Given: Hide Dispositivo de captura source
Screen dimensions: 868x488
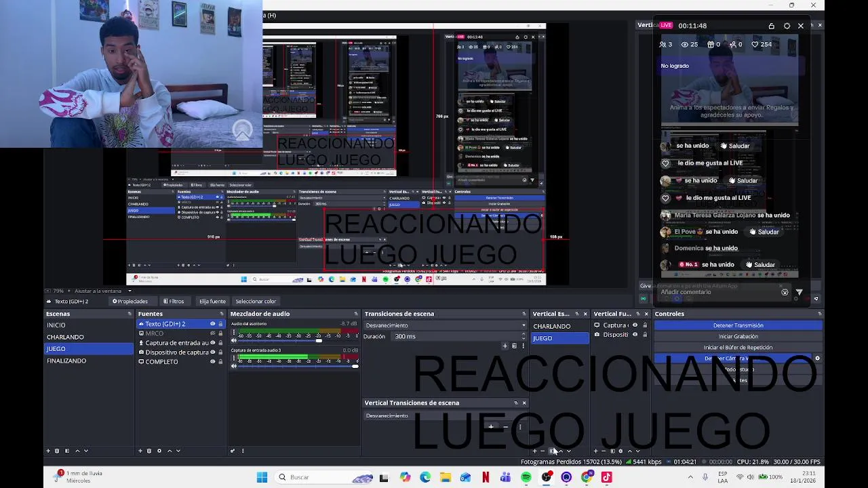Looking at the screenshot, I should pyautogui.click(x=212, y=352).
